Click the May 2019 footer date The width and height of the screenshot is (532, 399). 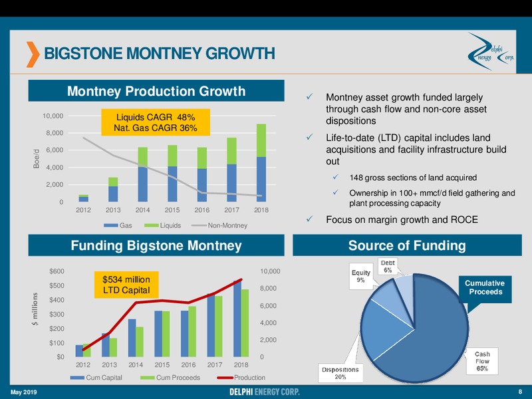coord(24,392)
